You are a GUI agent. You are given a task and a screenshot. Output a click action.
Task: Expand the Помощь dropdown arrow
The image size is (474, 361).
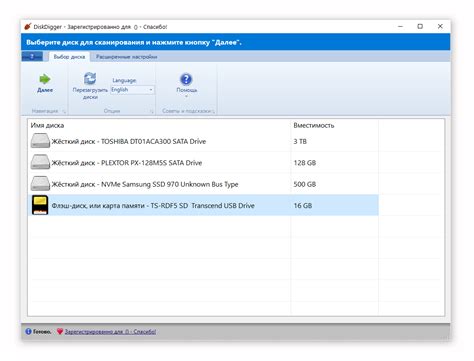(186, 96)
